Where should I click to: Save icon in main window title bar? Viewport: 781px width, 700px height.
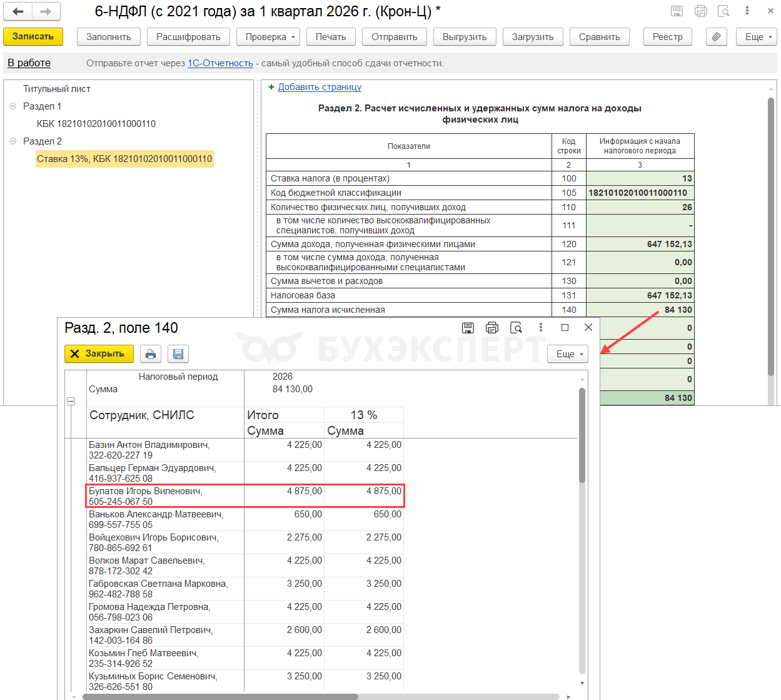tap(677, 11)
